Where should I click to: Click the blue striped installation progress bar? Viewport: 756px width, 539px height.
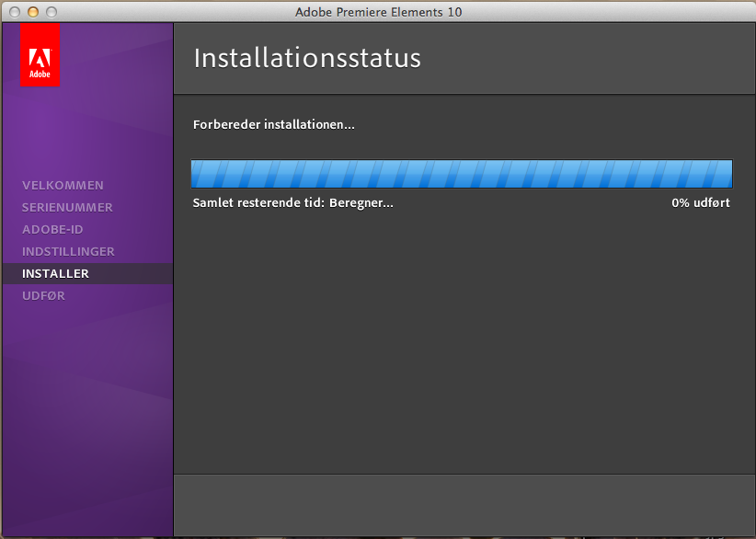[461, 174]
